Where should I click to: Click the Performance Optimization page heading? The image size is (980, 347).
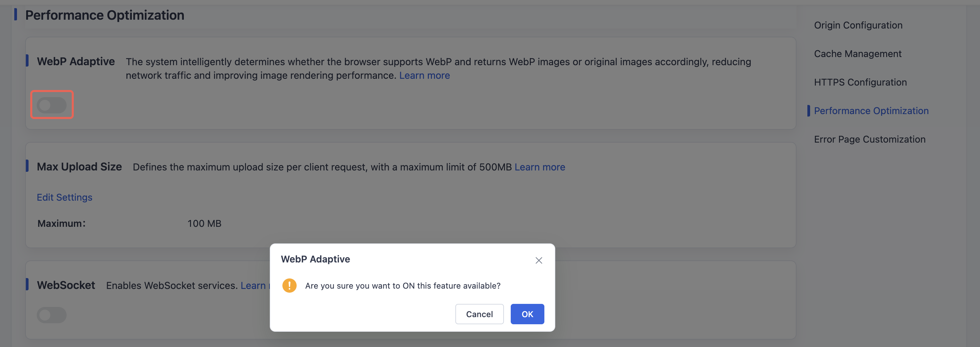point(105,15)
